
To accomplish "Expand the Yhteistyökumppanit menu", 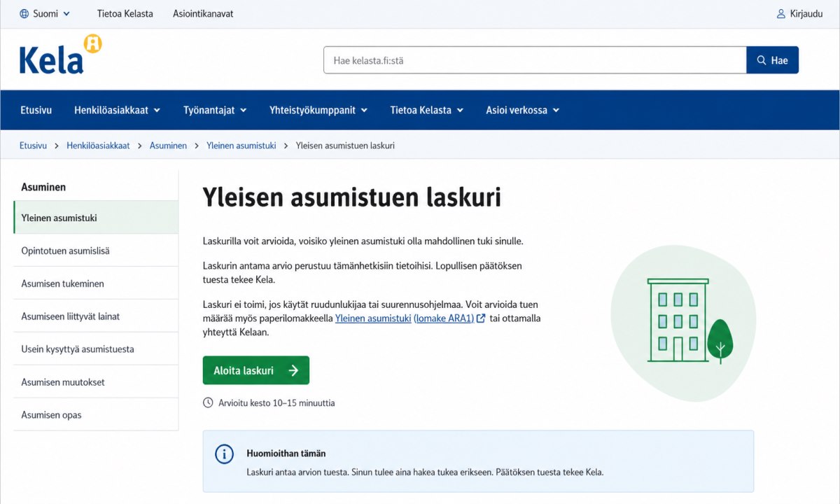I will 318,110.
